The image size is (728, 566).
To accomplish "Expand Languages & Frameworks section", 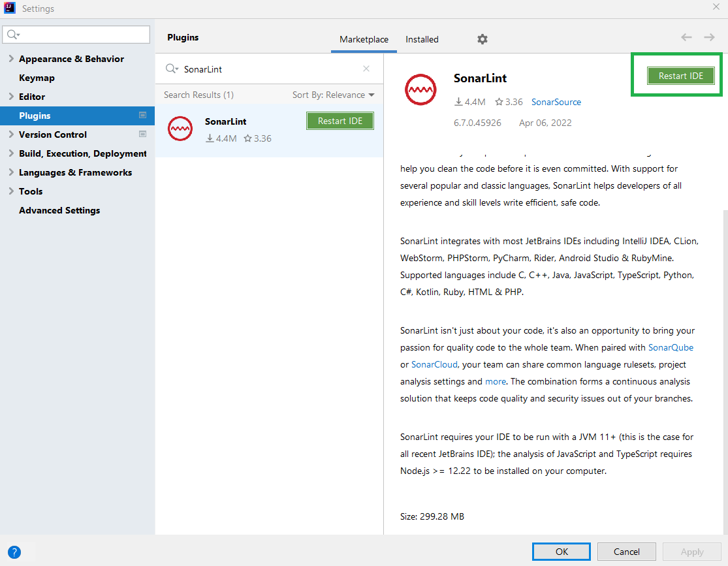I will click(x=11, y=172).
